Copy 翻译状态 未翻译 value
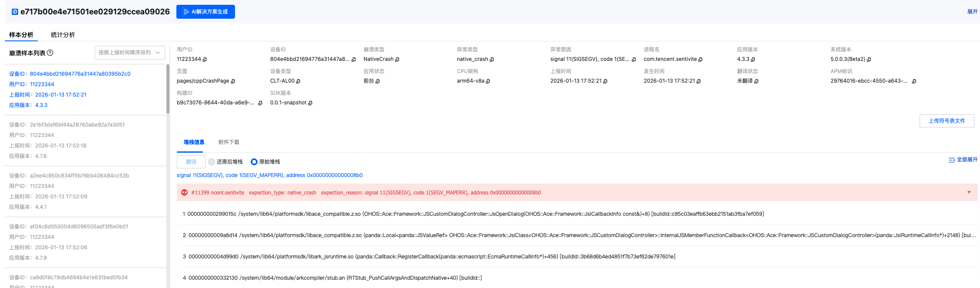This screenshot has width=980, height=288. 756,81
